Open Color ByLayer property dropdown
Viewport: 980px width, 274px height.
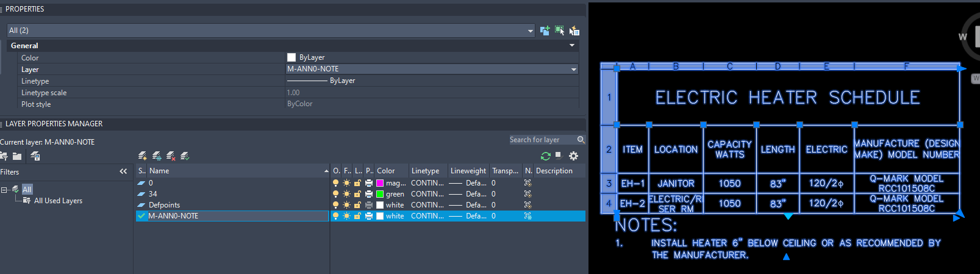pyautogui.click(x=432, y=57)
